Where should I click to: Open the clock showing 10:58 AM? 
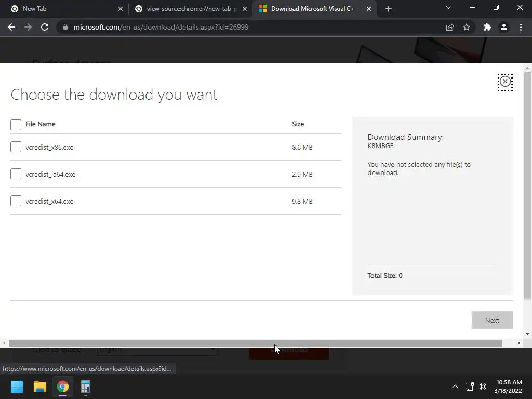pyautogui.click(x=508, y=387)
